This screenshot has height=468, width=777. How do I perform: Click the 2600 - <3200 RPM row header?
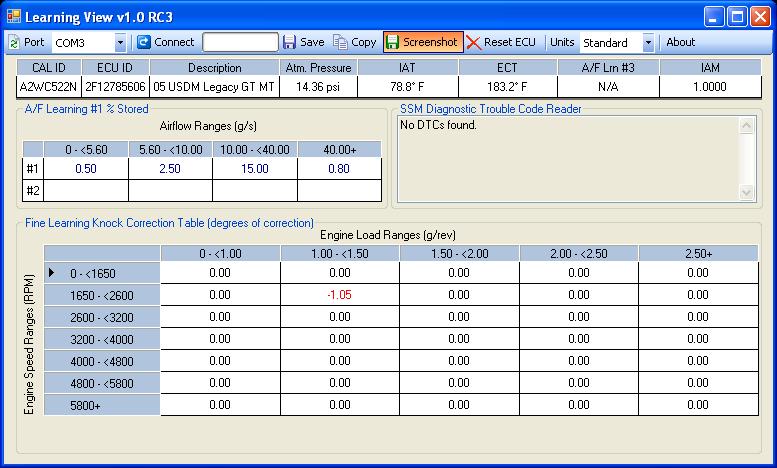tap(102, 317)
